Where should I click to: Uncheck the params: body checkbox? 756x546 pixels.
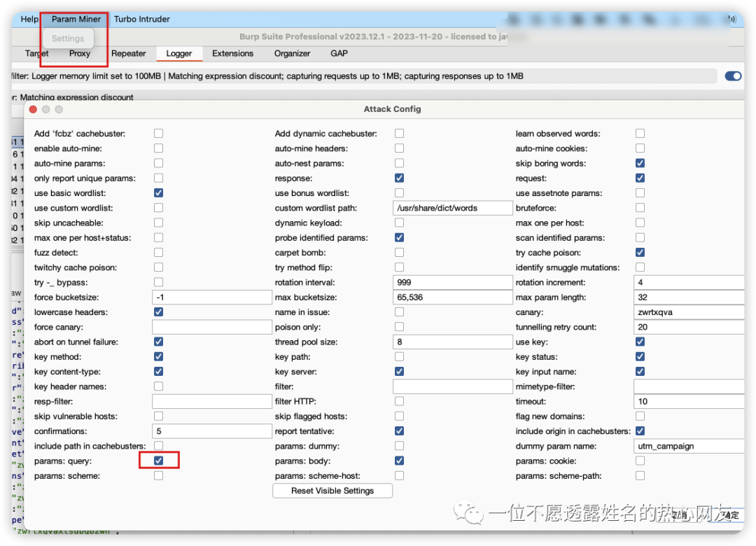399,461
